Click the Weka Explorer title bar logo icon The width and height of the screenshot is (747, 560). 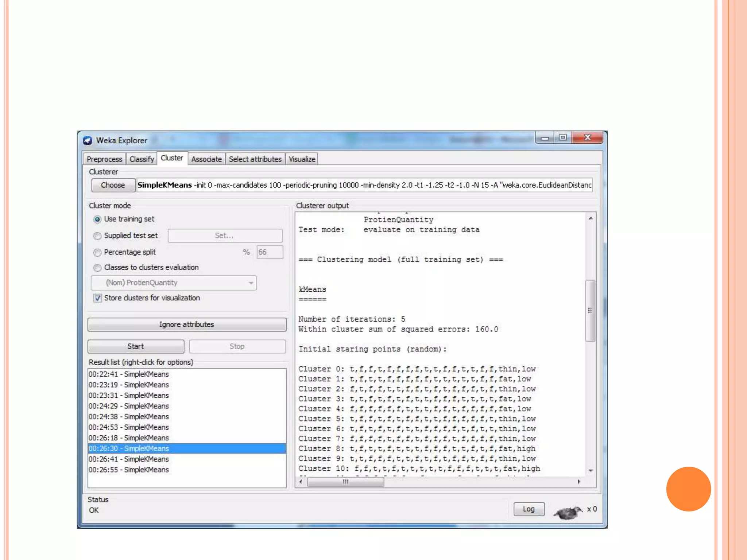(x=88, y=140)
